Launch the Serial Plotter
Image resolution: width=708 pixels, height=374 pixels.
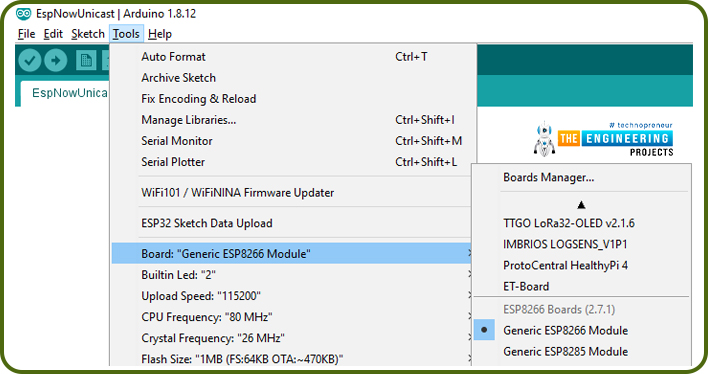(294, 162)
